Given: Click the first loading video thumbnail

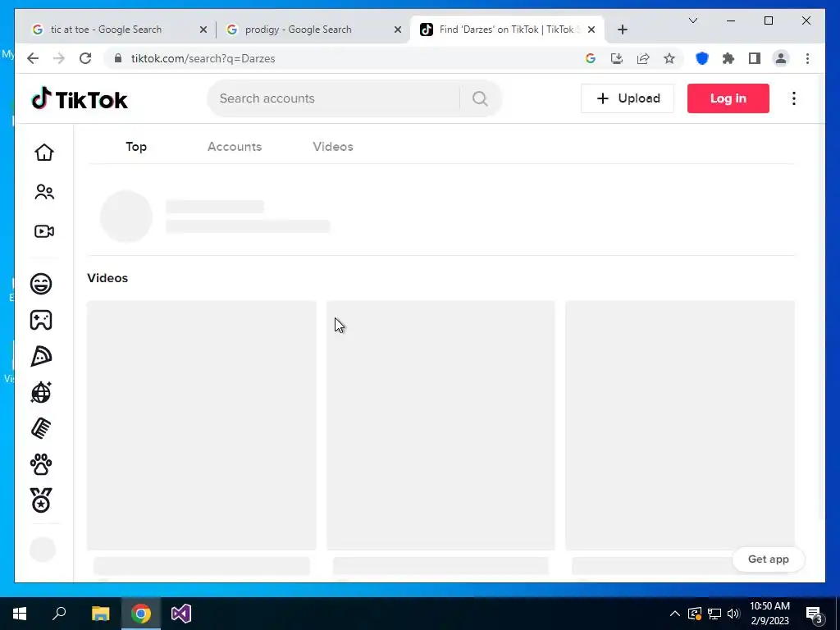Looking at the screenshot, I should 202,426.
